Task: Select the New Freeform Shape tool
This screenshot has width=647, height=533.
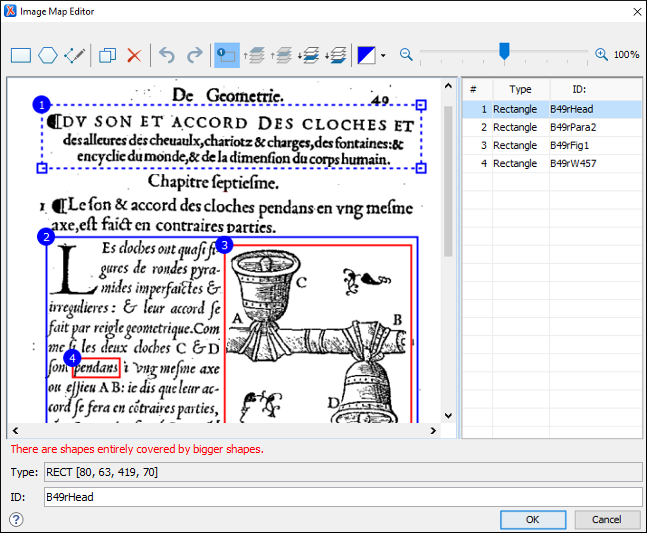Action: 74,56
